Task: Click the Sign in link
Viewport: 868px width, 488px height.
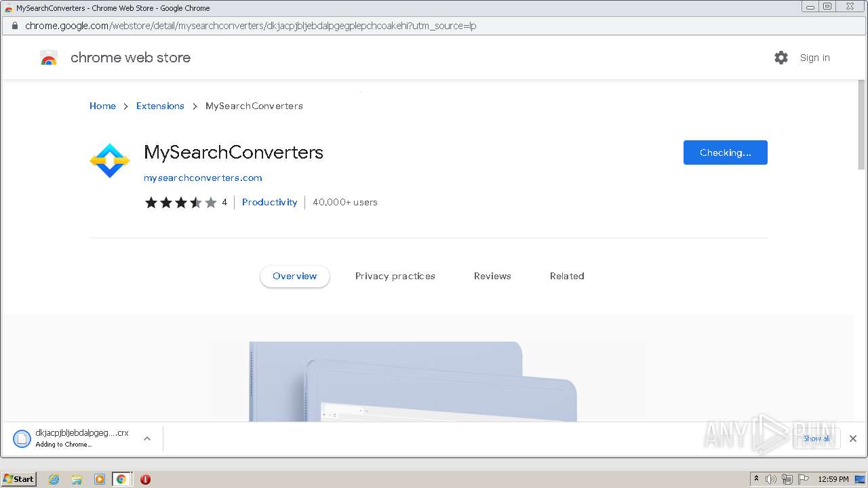Action: [x=814, y=58]
